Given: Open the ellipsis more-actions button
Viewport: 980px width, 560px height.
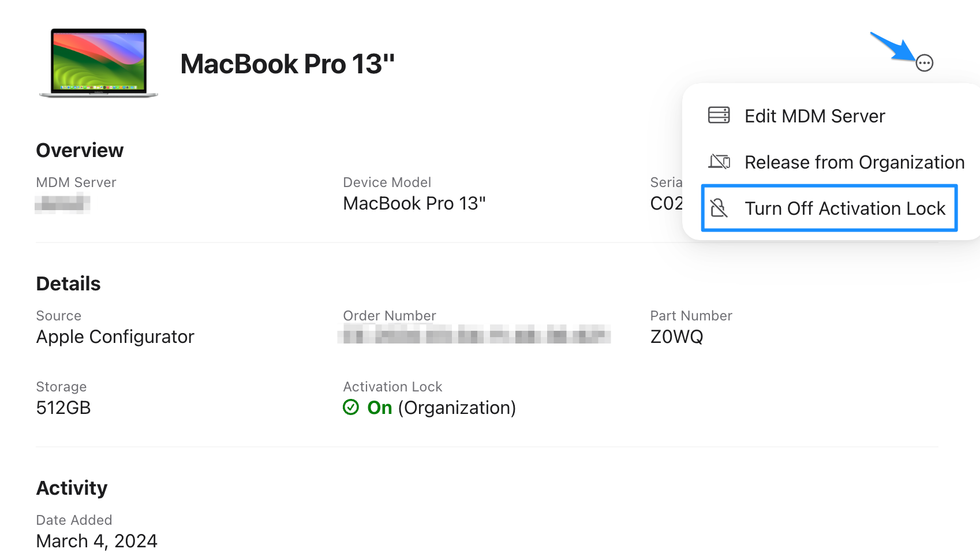Looking at the screenshot, I should click(x=924, y=63).
